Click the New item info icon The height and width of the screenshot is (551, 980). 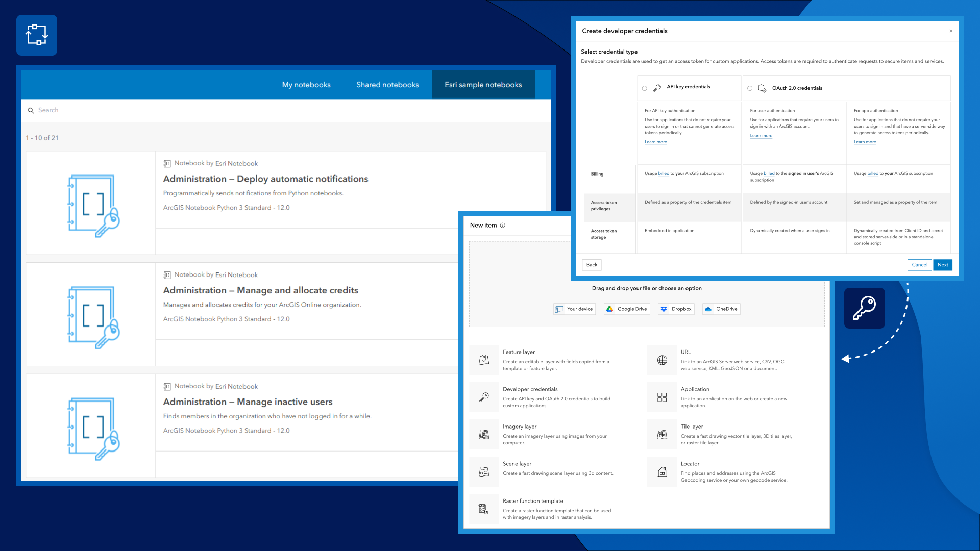click(503, 226)
